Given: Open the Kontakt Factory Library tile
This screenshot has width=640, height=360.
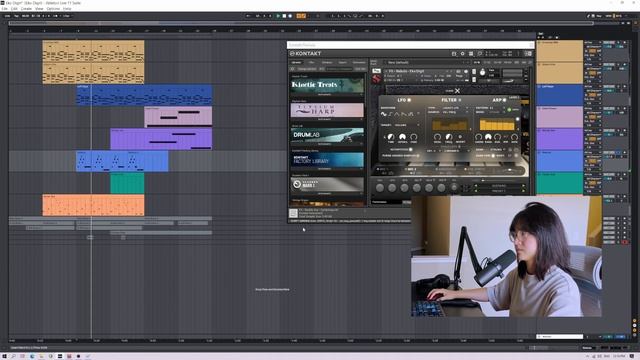Looking at the screenshot, I should point(327,160).
